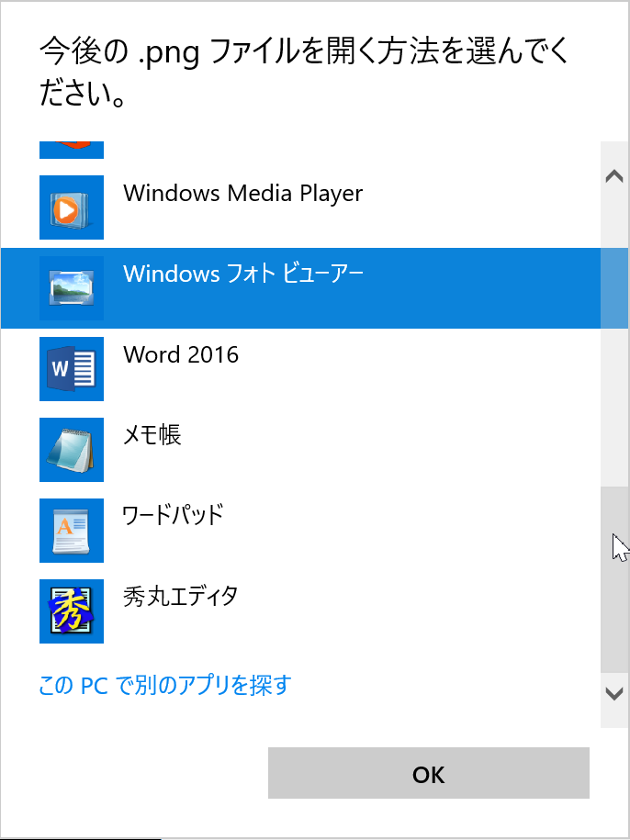The image size is (630, 840).
Task: Confirm with the OK button
Action: [429, 773]
